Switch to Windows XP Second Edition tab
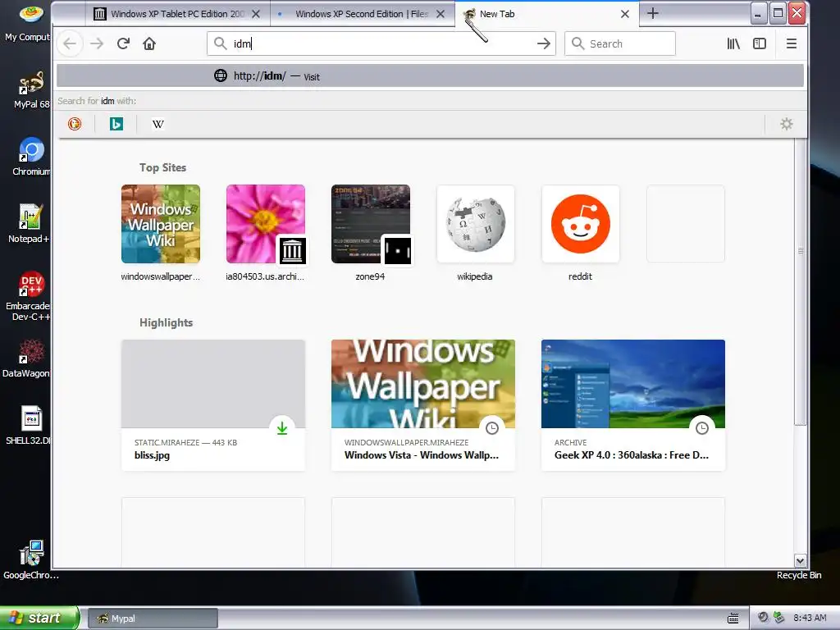840x630 pixels. pyautogui.click(x=362, y=14)
